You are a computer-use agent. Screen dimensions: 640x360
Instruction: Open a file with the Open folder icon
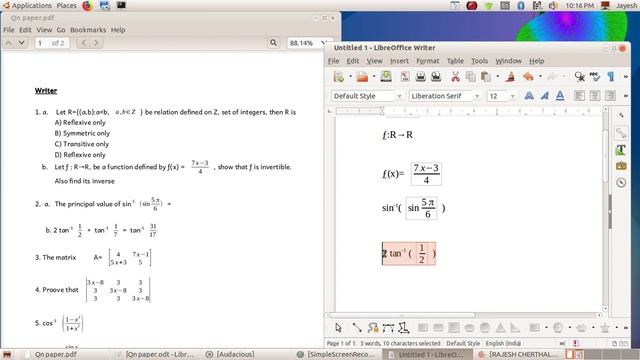[x=362, y=76]
